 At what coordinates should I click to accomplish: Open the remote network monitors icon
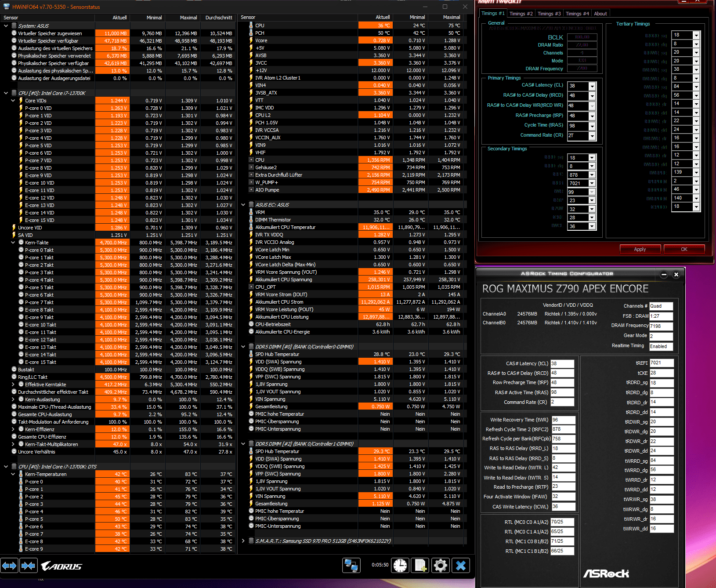(x=351, y=565)
